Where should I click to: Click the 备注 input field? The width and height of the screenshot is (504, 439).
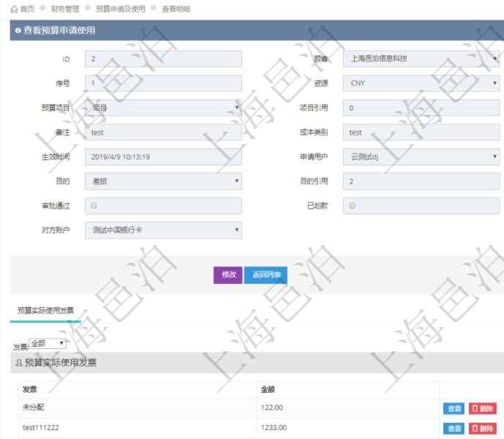click(163, 132)
